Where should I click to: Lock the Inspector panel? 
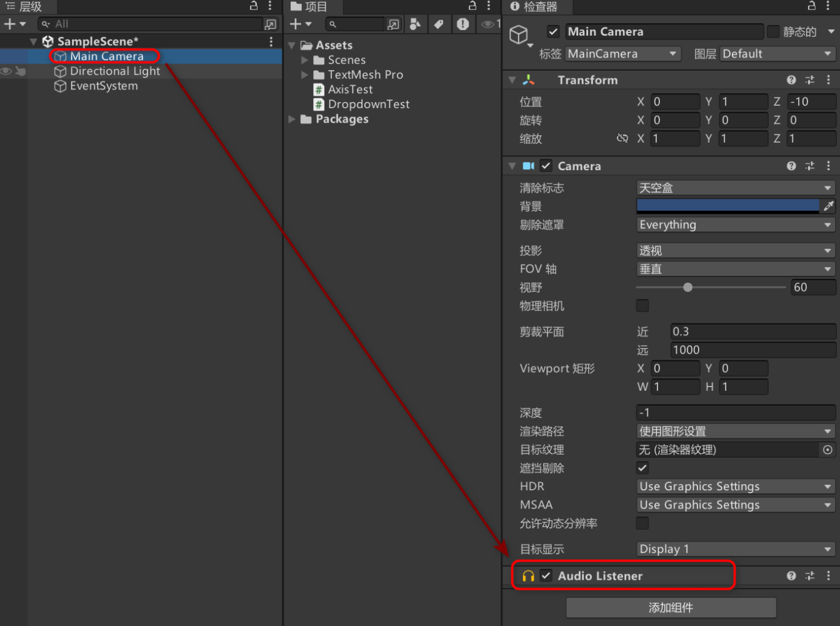click(x=812, y=6)
